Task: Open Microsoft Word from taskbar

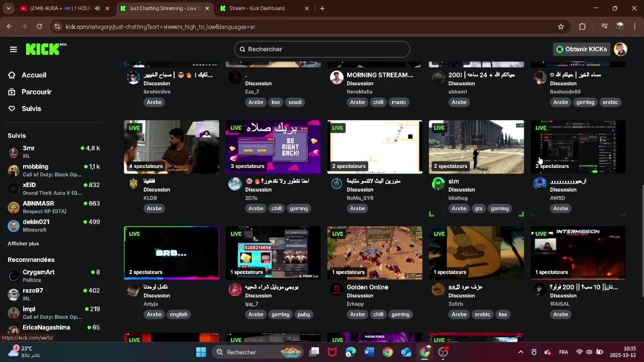Action: point(369,352)
